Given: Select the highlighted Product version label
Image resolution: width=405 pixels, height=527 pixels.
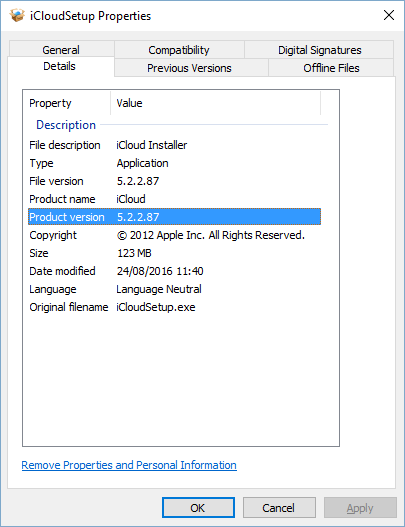Looking at the screenshot, I should [67, 217].
